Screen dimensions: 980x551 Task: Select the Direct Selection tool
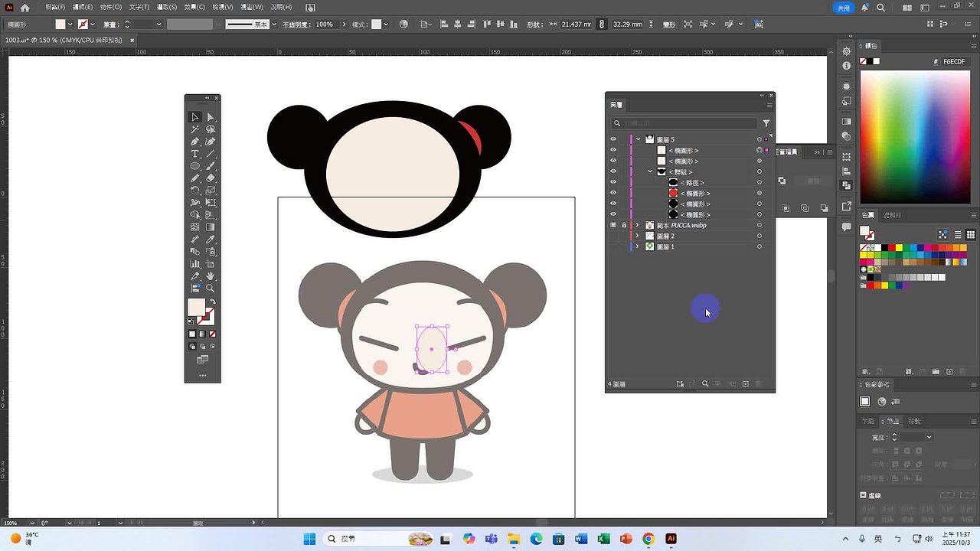point(211,117)
